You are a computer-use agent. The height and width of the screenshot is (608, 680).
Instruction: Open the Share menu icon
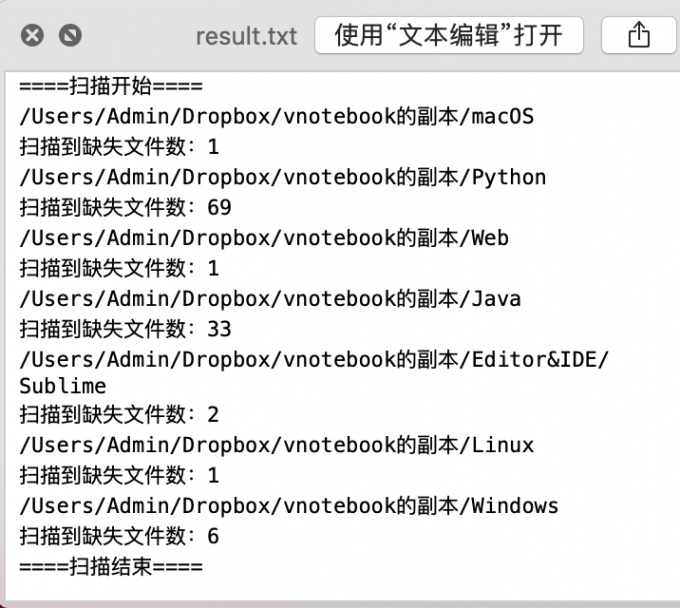(639, 35)
